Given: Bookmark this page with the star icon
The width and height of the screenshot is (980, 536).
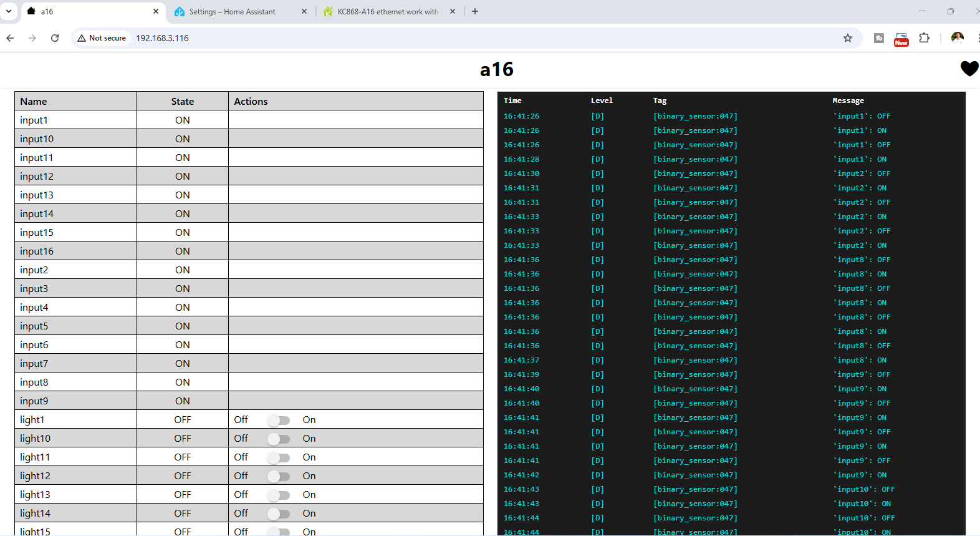Looking at the screenshot, I should pyautogui.click(x=847, y=38).
